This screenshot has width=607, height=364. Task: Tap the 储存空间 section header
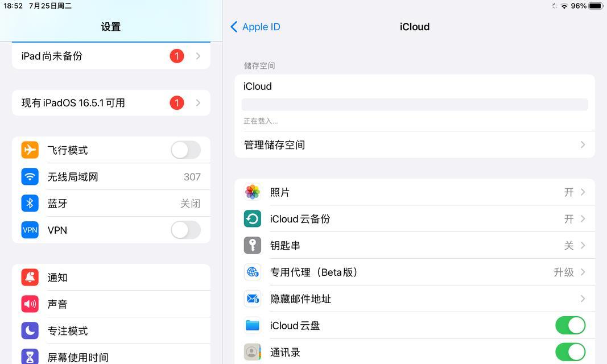(259, 66)
